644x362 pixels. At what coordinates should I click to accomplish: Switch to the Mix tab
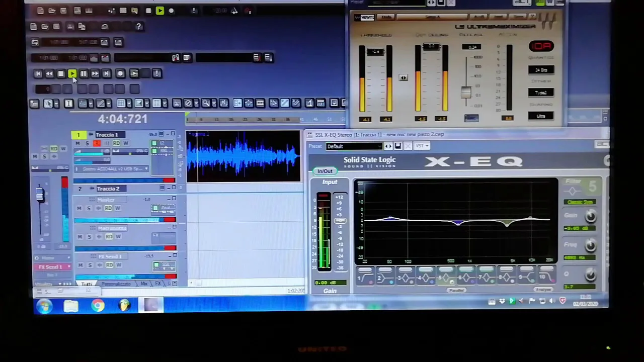point(144,284)
